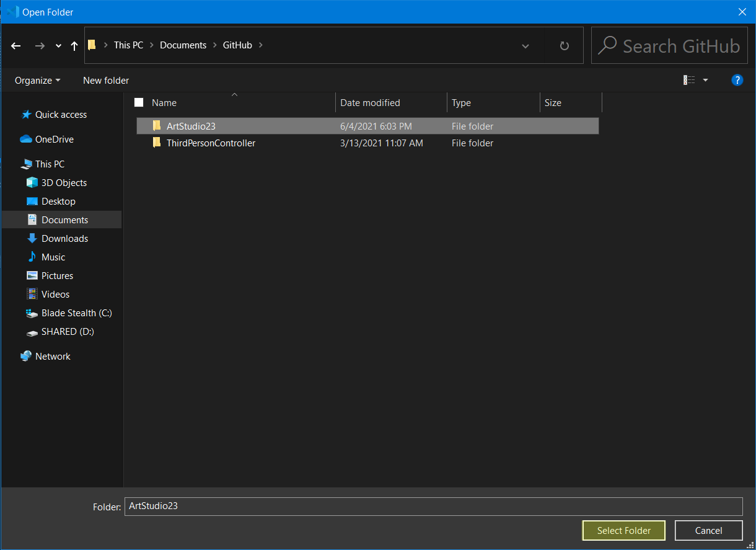
Task: Click the Pictures icon in sidebar
Action: click(x=32, y=275)
